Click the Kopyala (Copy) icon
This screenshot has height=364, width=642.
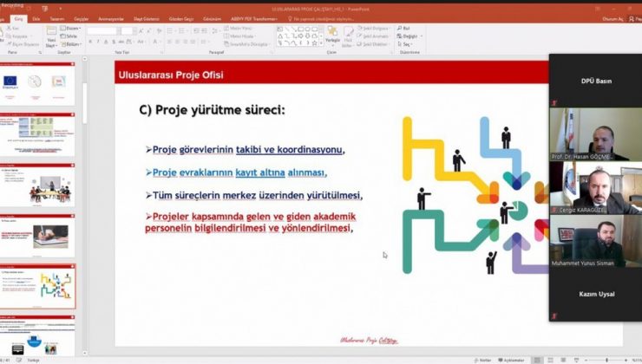(18, 36)
